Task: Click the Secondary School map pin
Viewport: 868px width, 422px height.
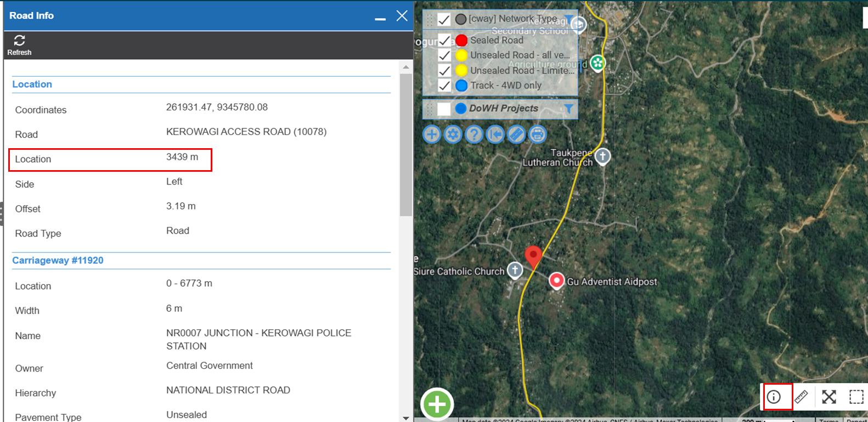Action: pyautogui.click(x=579, y=24)
